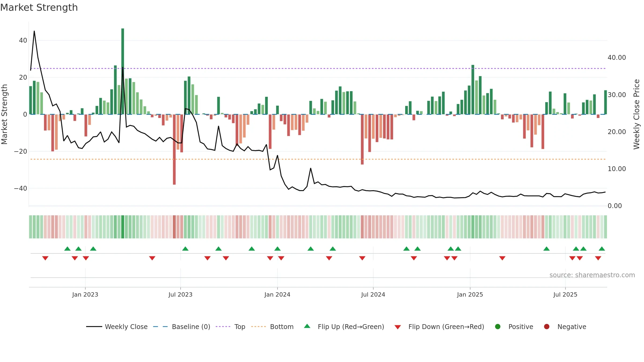Image resolution: width=644 pixels, height=362 pixels.
Task: Click the Jul 2023 x-axis label
Action: [180, 294]
